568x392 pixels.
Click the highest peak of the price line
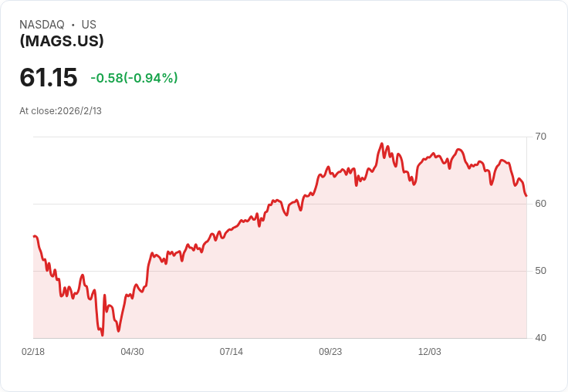[381, 144]
